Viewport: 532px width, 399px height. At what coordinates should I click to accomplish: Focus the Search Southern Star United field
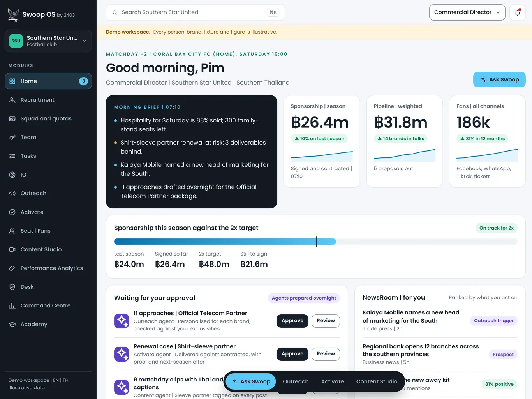point(196,12)
